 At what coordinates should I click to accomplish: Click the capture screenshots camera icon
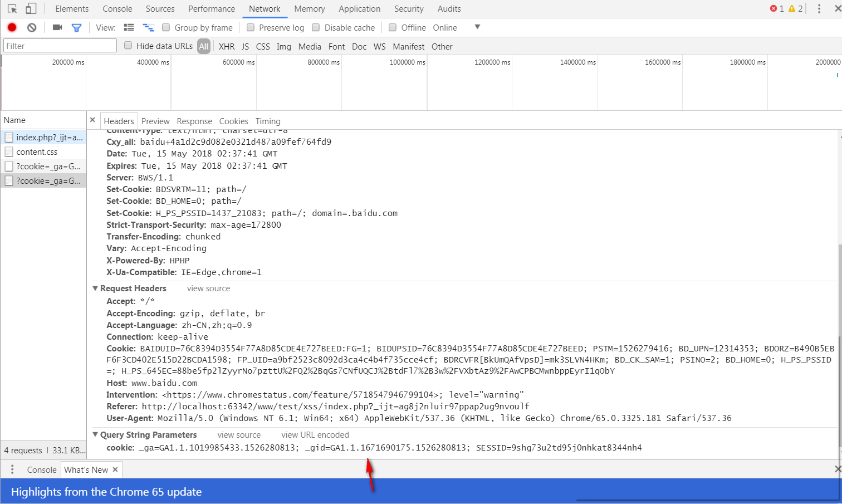click(57, 27)
